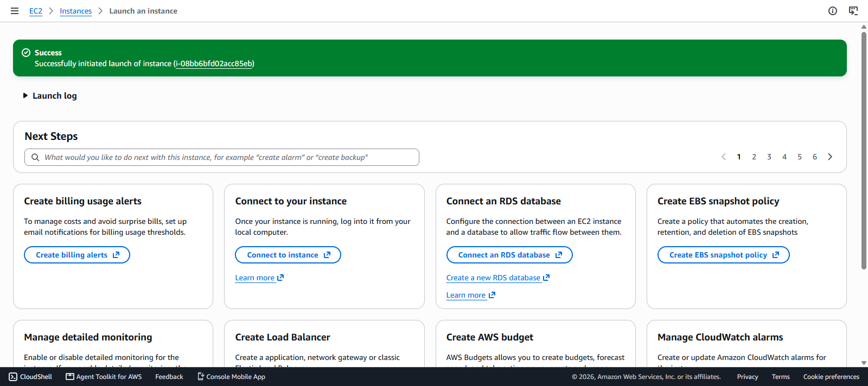Viewport: 868px width, 386px height.
Task: Click the vertical page scrollbar
Action: tap(864, 151)
